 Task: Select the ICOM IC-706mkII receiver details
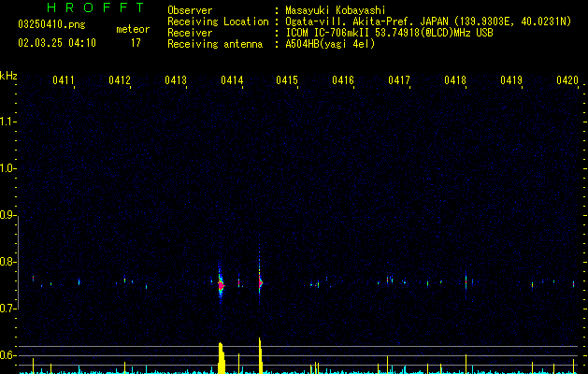point(389,33)
